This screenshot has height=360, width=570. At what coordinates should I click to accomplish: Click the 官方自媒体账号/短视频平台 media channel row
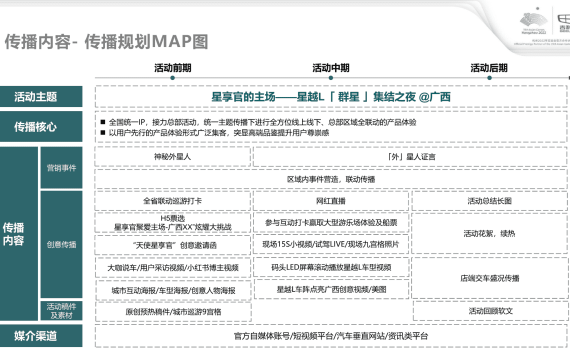coord(331,336)
